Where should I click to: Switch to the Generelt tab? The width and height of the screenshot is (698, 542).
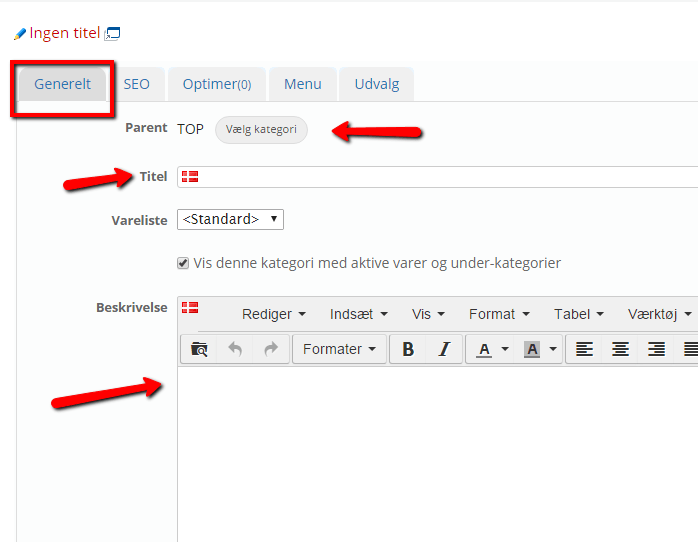coord(62,84)
